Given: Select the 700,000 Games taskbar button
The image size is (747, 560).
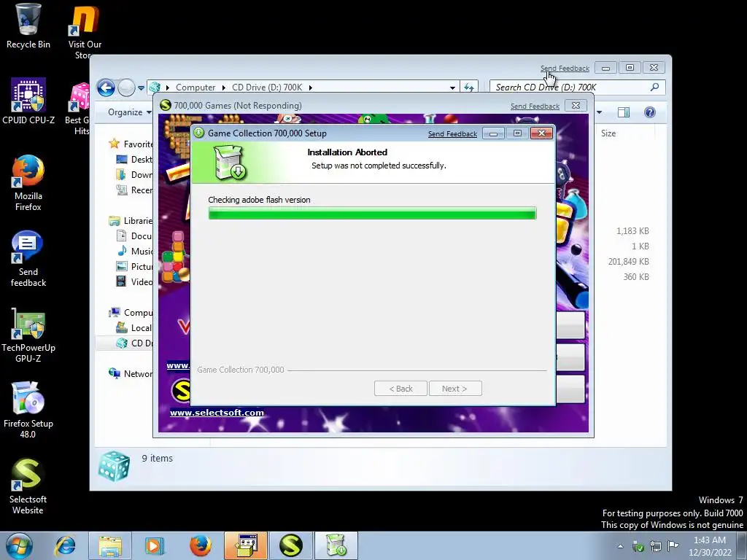Looking at the screenshot, I should point(291,545).
